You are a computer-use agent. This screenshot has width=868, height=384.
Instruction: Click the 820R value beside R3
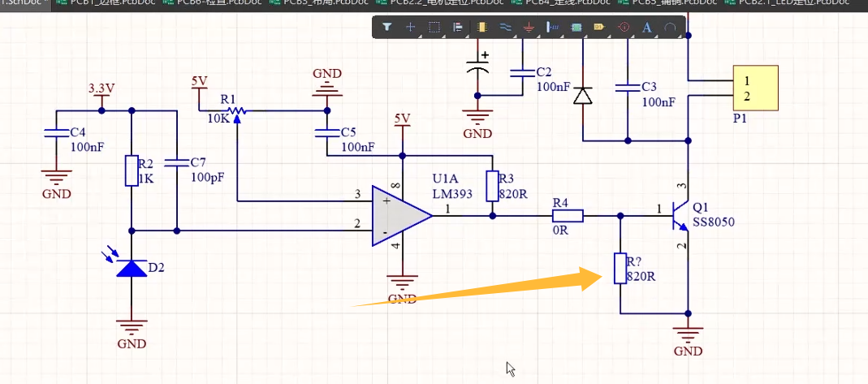tap(512, 194)
